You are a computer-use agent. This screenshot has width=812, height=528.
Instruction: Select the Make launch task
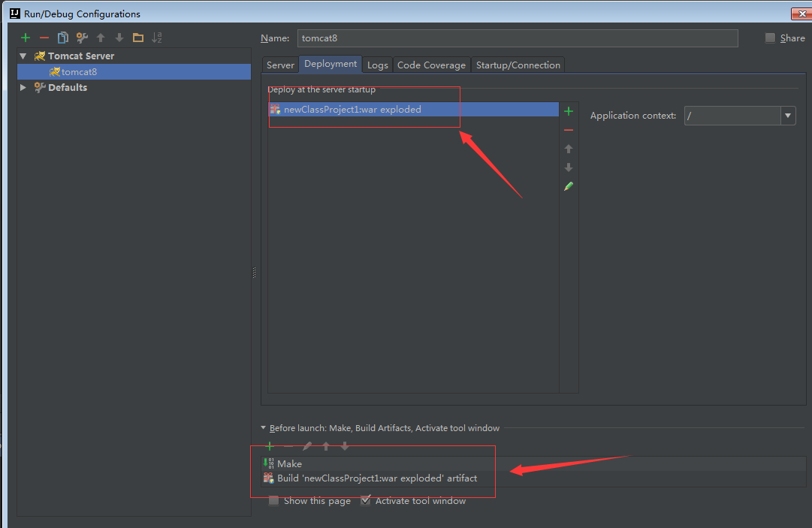click(534, 464)
